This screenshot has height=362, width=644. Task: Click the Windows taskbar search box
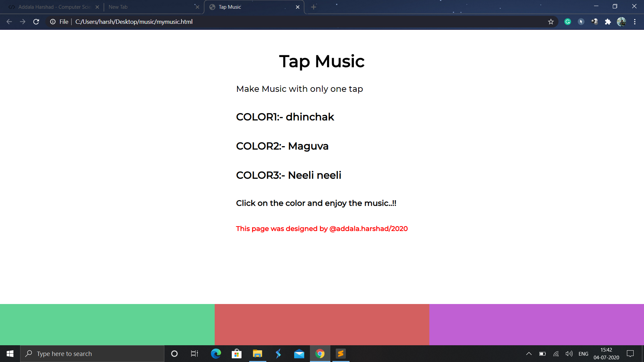(92, 354)
